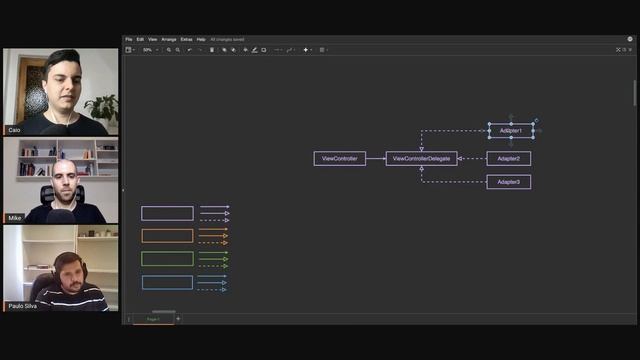Switch to the Page-1 tab
Screen dimensions: 640x360
point(153,319)
